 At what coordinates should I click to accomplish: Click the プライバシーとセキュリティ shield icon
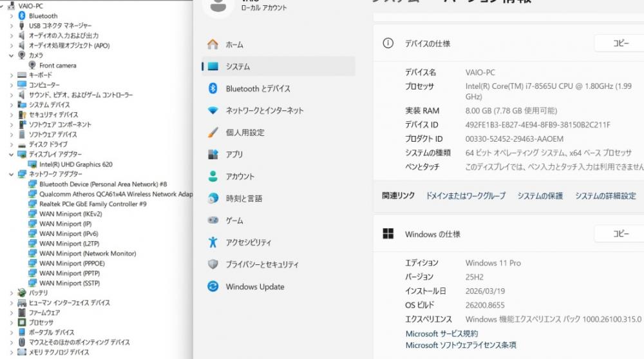213,264
